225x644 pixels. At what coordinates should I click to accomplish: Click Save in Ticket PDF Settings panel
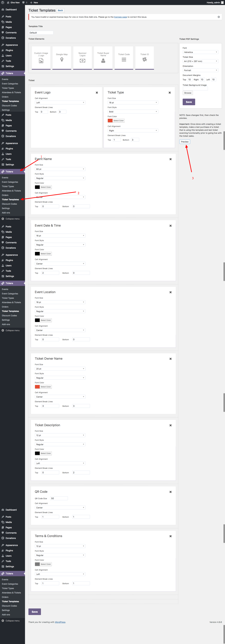click(x=189, y=102)
